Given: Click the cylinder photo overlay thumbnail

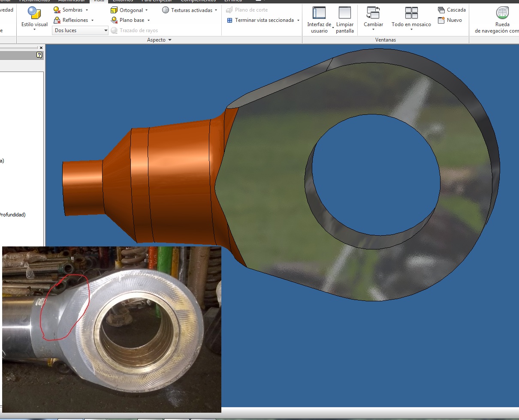Looking at the screenshot, I should (x=112, y=329).
